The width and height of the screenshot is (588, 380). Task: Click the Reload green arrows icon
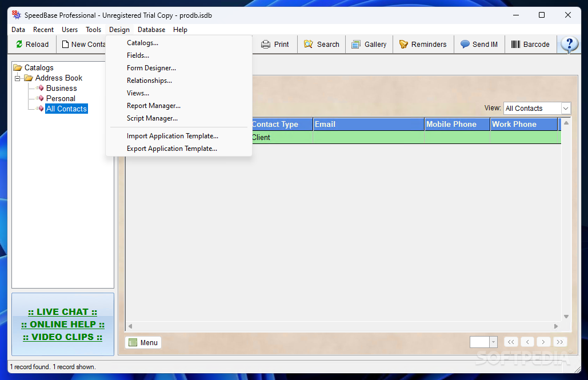[x=19, y=44]
